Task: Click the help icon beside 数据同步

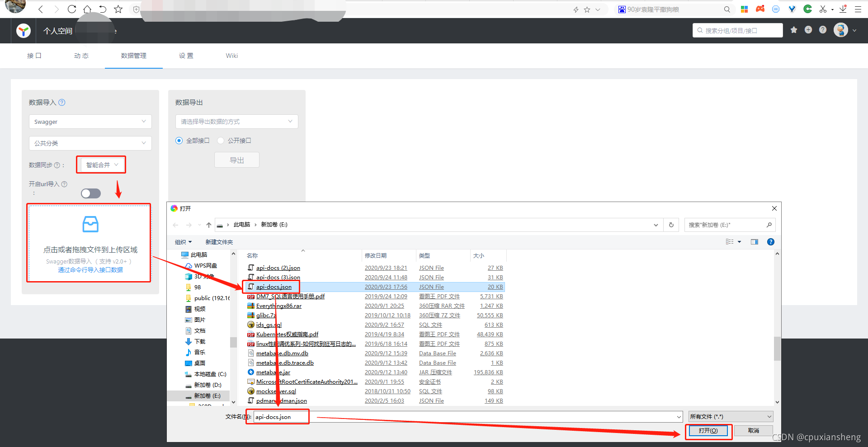Action: 57,165
